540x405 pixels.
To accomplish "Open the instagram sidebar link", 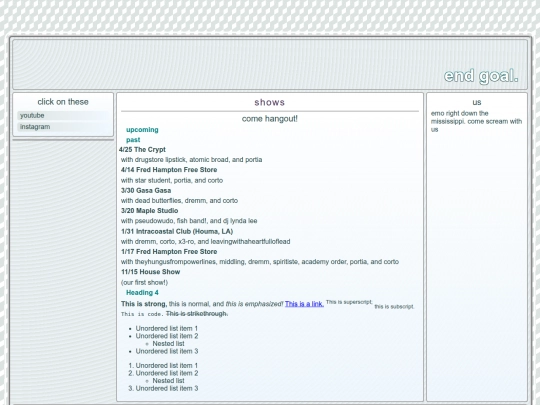I will coord(63,127).
